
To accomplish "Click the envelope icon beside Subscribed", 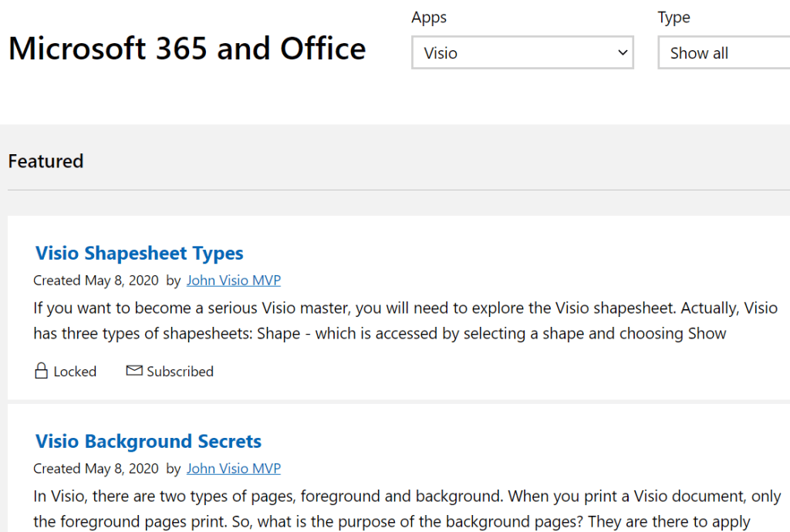I will [134, 371].
